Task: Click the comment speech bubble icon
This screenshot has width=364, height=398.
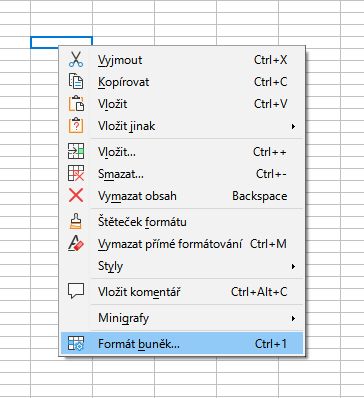Action: click(x=76, y=291)
